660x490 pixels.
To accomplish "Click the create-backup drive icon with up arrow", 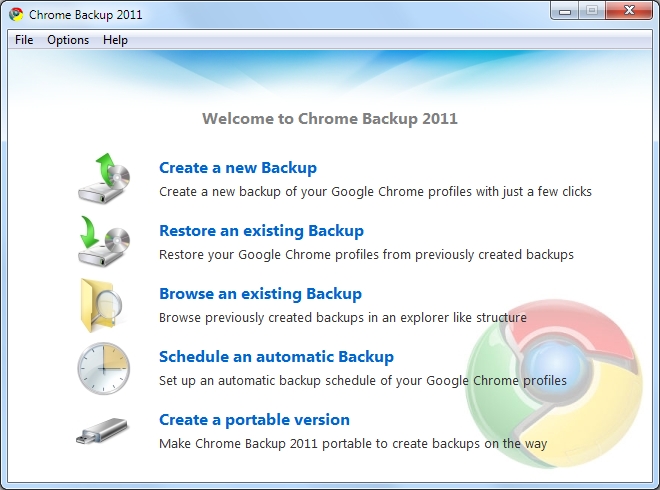I will tap(104, 178).
